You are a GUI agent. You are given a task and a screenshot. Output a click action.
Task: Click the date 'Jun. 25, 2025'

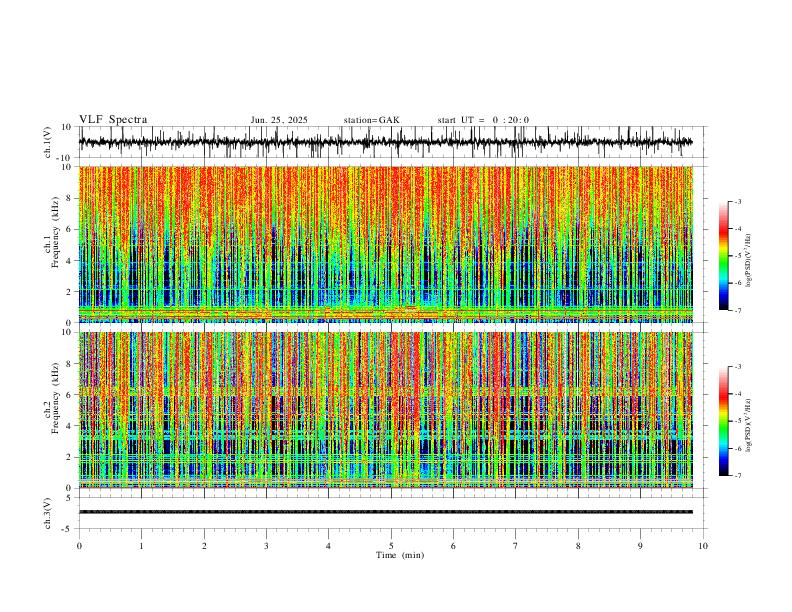[x=279, y=120]
